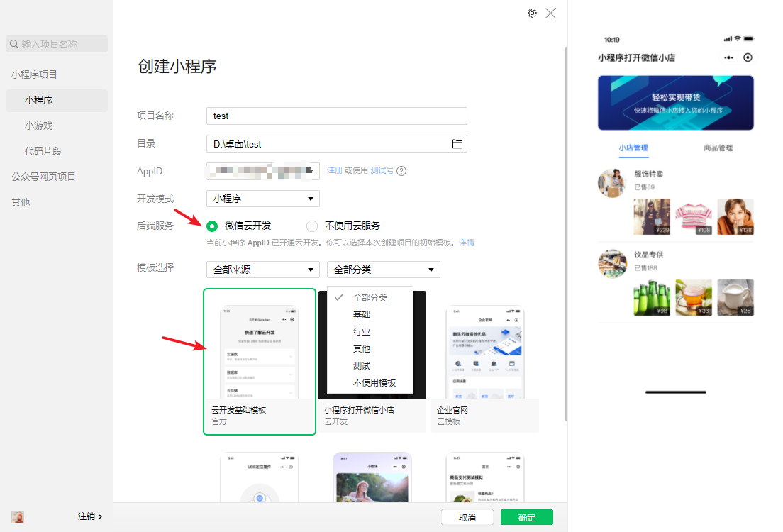Open the ¥239 clothing product image
The height and width of the screenshot is (532, 783).
pyautogui.click(x=652, y=217)
